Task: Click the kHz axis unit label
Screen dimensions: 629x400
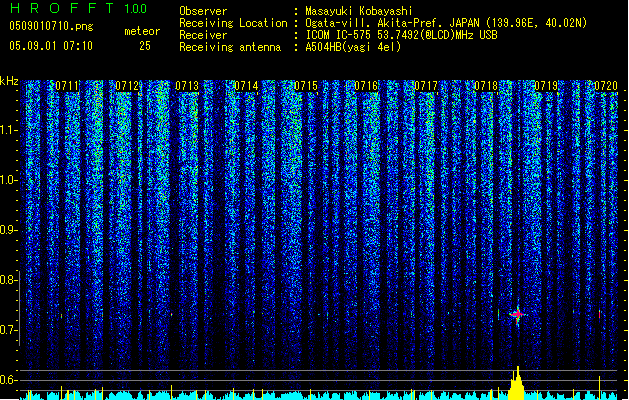Action: coord(9,81)
